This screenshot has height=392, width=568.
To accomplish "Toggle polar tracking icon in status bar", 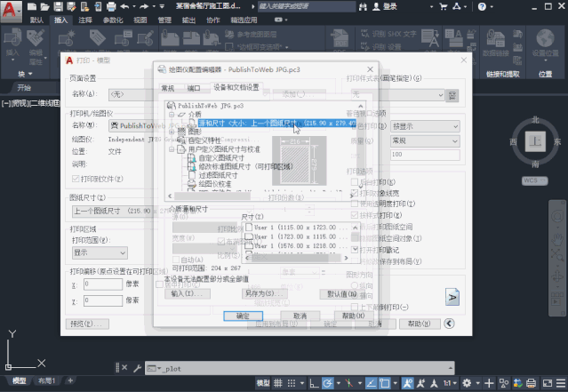I will (327, 383).
